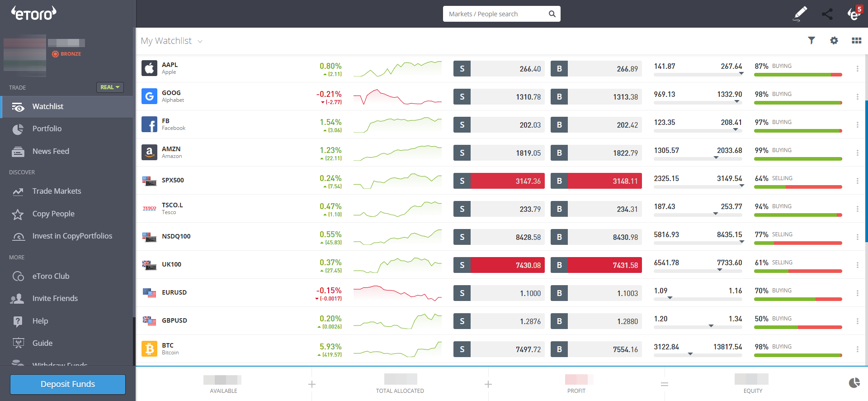This screenshot has width=868, height=401.
Task: Click the share icon in header
Action: click(x=827, y=14)
